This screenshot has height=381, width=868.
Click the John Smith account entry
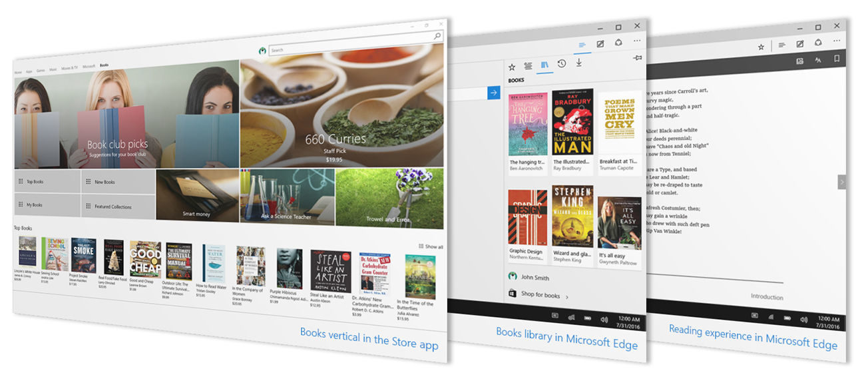click(x=529, y=277)
